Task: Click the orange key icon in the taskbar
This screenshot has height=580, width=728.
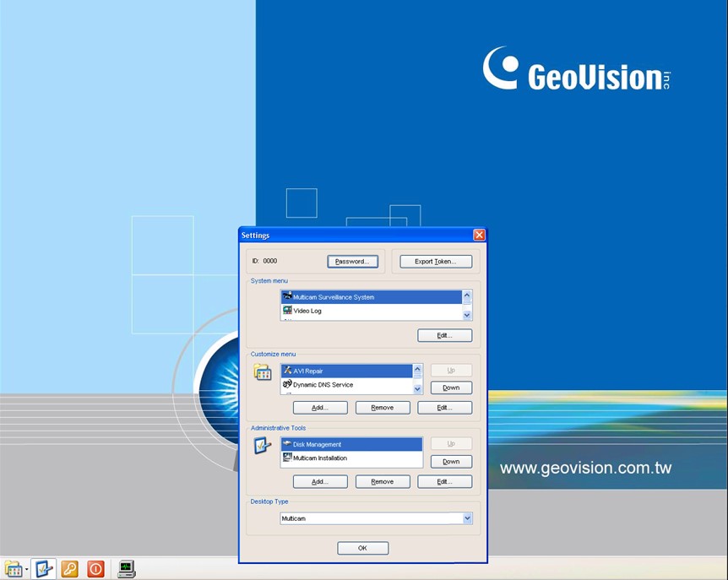Action: (69, 569)
